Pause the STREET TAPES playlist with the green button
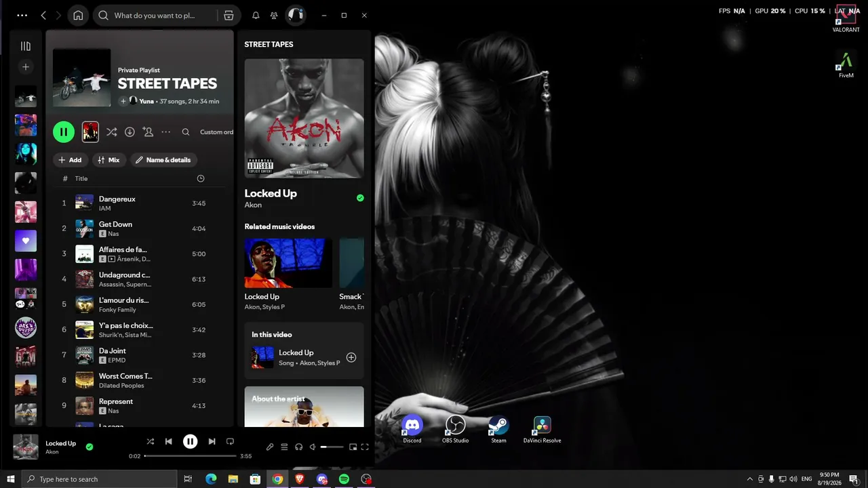This screenshot has width=868, height=488. pyautogui.click(x=64, y=132)
